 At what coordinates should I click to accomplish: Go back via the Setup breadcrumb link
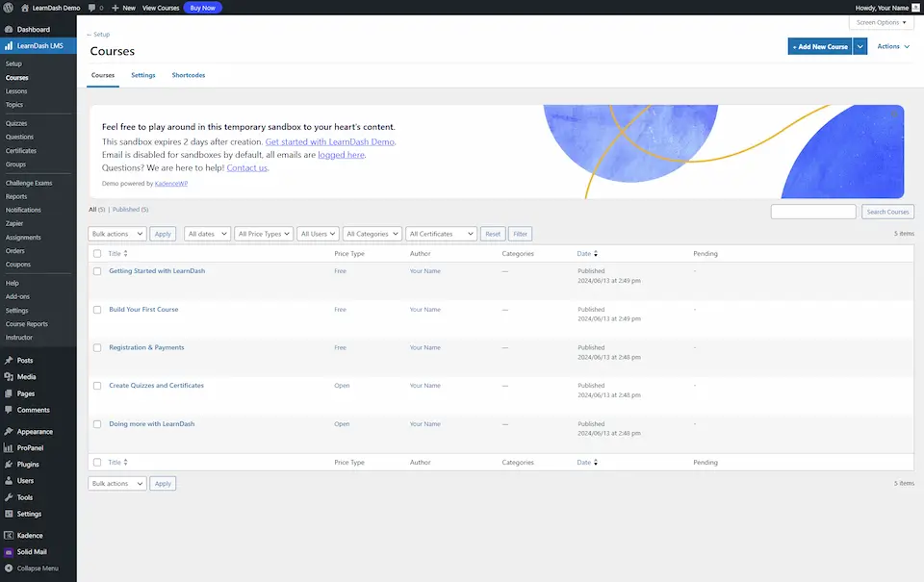(x=98, y=35)
